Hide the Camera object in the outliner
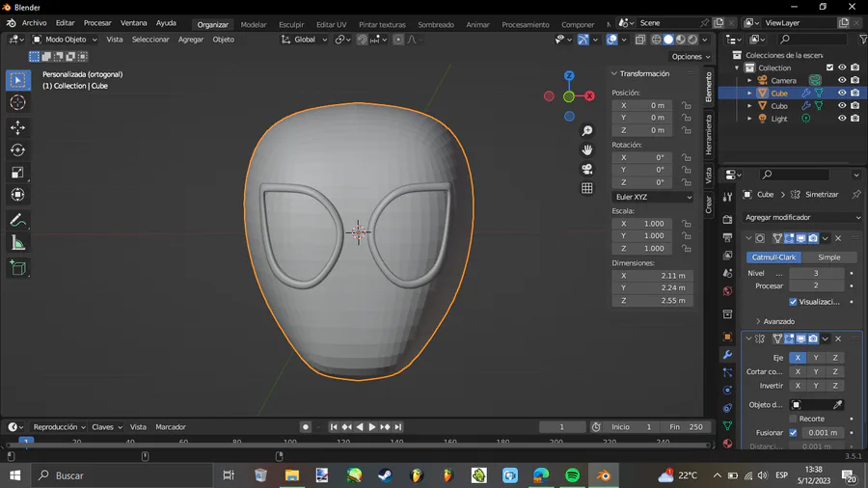The height and width of the screenshot is (488, 868). click(842, 81)
